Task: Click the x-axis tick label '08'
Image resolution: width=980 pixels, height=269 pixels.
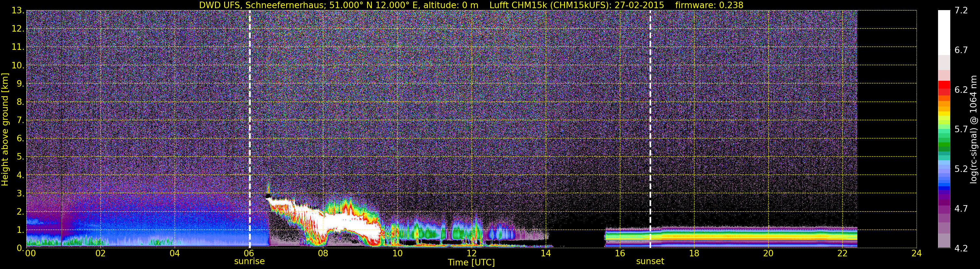Action: (x=323, y=253)
